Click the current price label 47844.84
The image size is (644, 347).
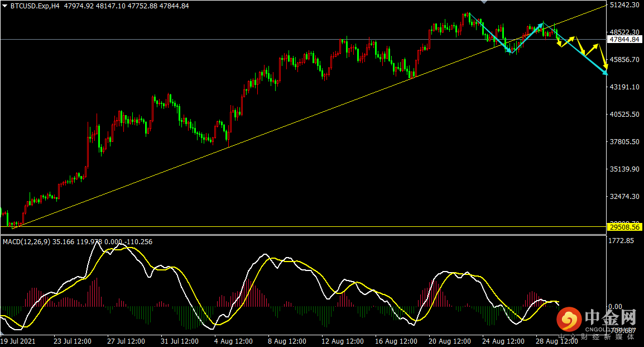(624, 40)
